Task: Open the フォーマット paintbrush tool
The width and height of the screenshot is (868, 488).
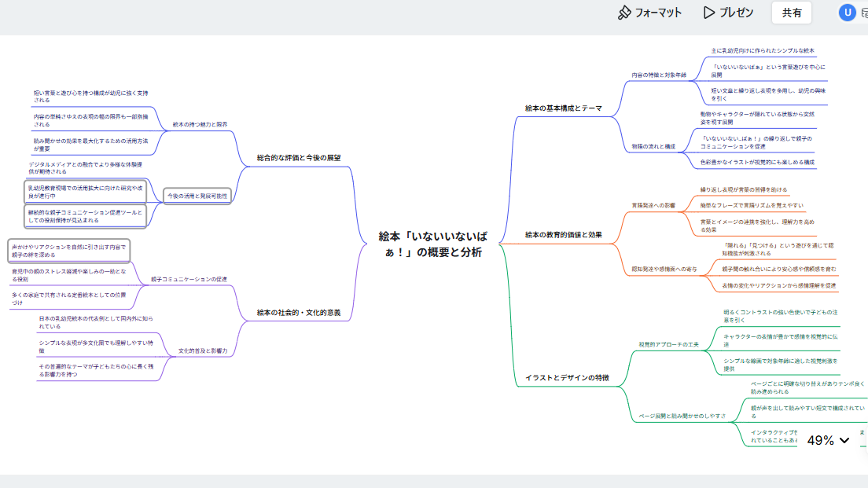Action: [x=649, y=13]
